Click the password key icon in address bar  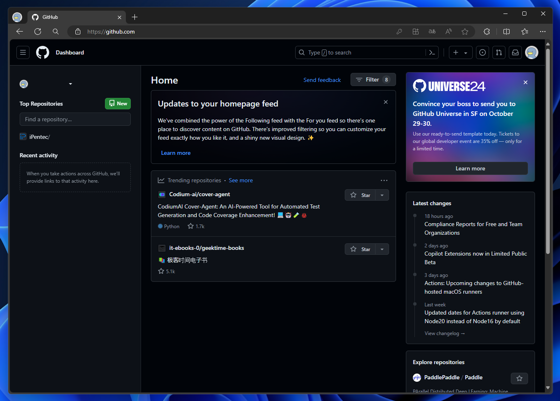tap(399, 32)
